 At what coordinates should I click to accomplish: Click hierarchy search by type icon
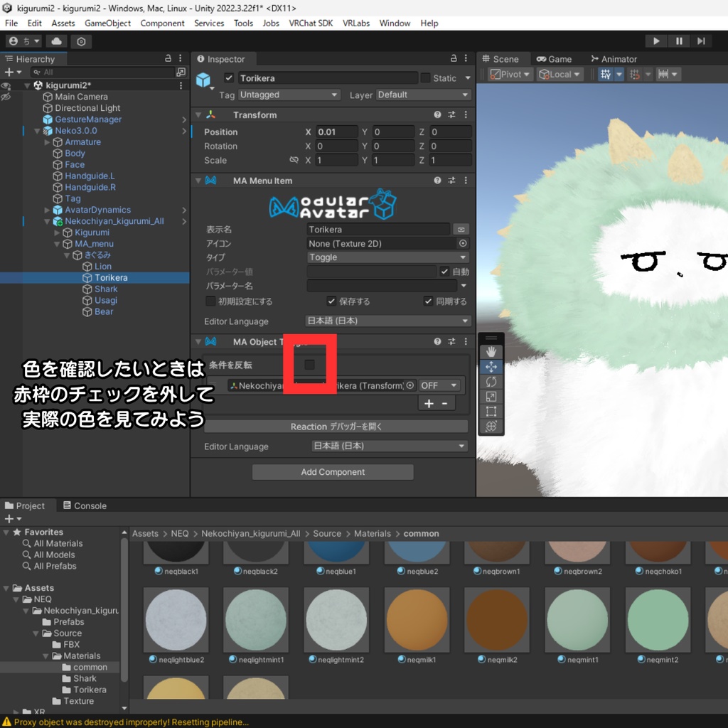coord(181,72)
